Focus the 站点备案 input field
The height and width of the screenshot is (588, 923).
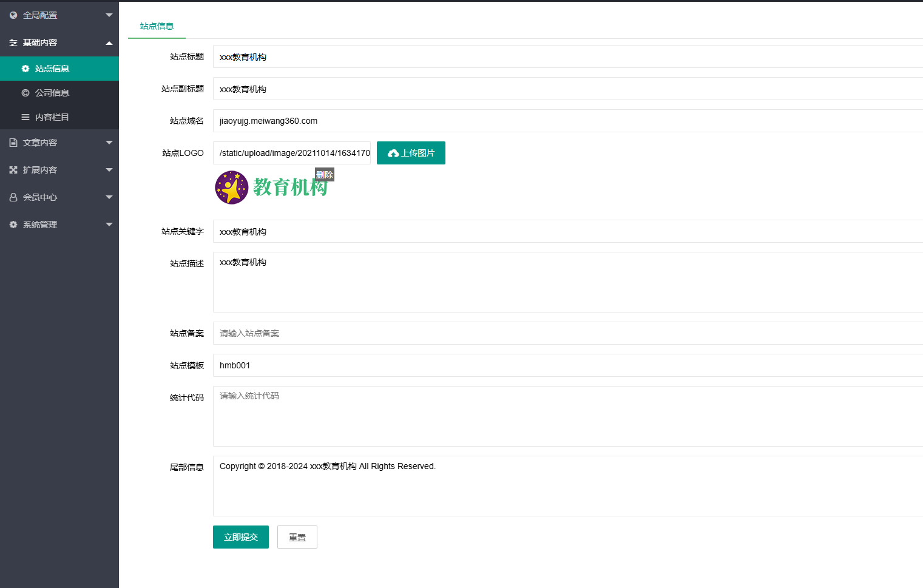tap(568, 333)
